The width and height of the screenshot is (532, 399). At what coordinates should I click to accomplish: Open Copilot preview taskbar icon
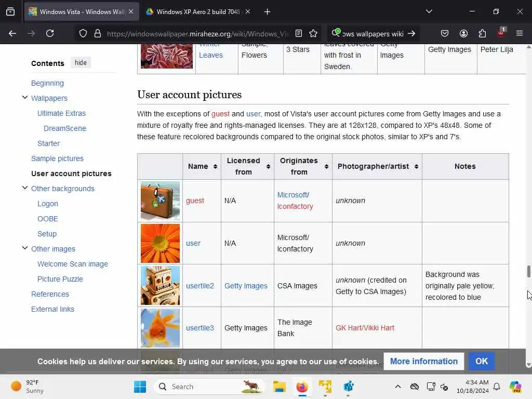click(515, 387)
